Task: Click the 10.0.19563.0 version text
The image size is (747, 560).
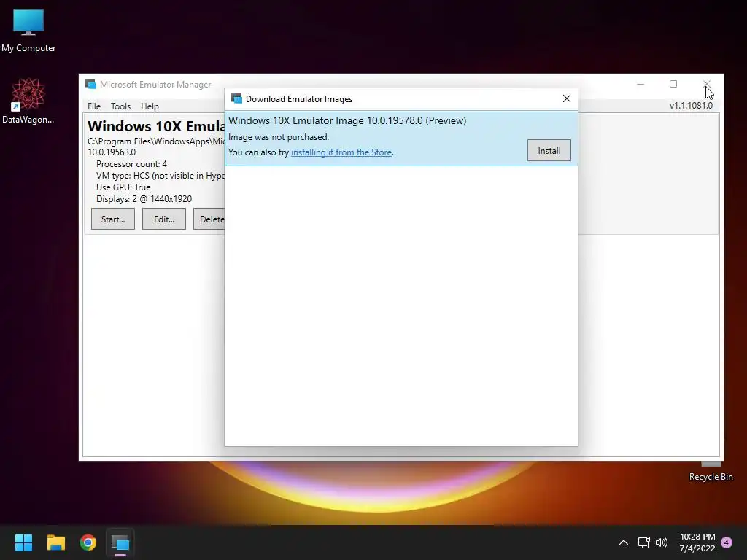Action: [x=112, y=152]
